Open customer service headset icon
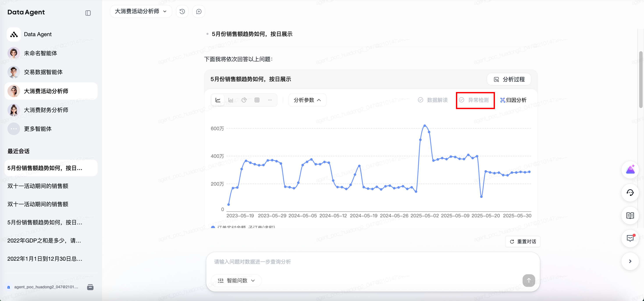The width and height of the screenshot is (644, 301). pos(630,193)
